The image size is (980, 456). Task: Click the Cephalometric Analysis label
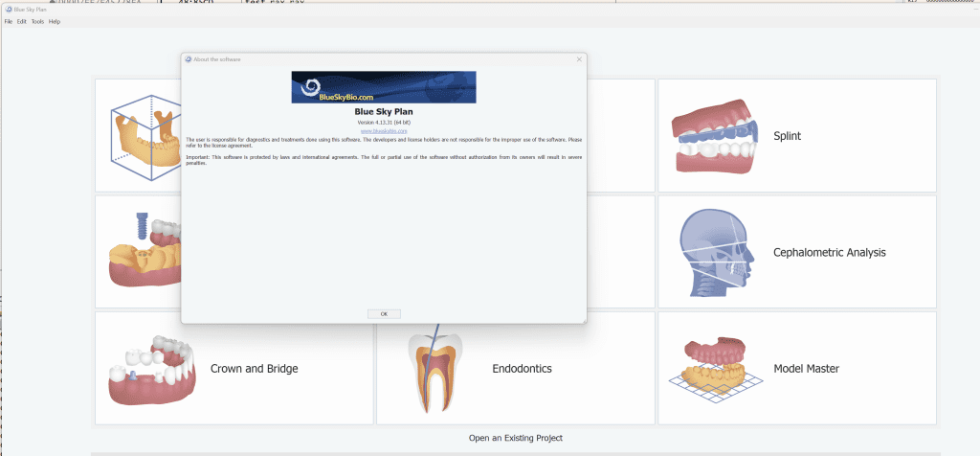coord(829,253)
